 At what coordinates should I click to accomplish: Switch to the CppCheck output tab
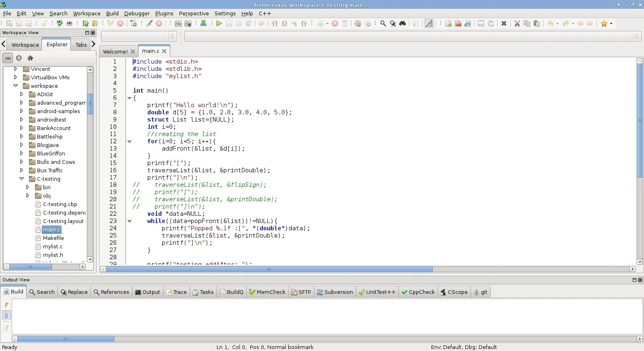pyautogui.click(x=418, y=292)
